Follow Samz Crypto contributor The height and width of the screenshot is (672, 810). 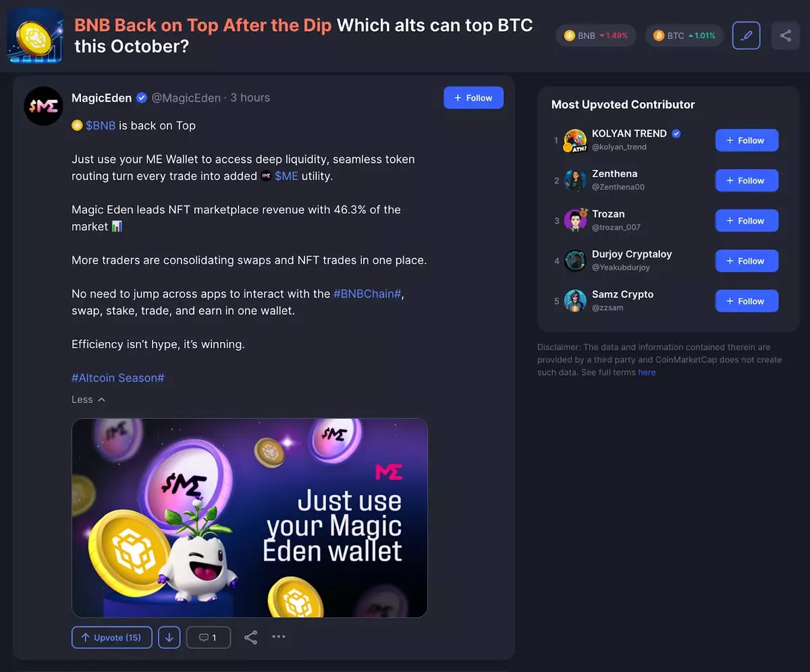pos(747,302)
